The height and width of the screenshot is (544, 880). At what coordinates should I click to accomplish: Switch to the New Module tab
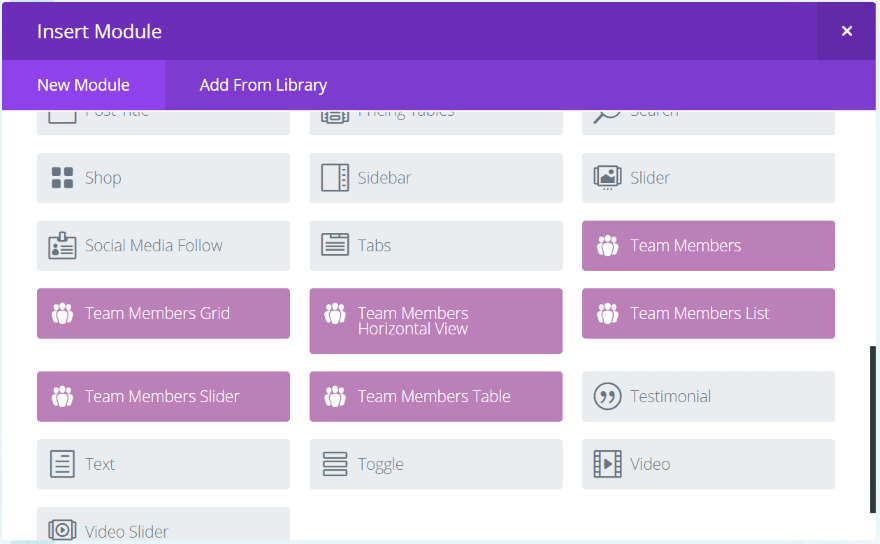click(83, 85)
